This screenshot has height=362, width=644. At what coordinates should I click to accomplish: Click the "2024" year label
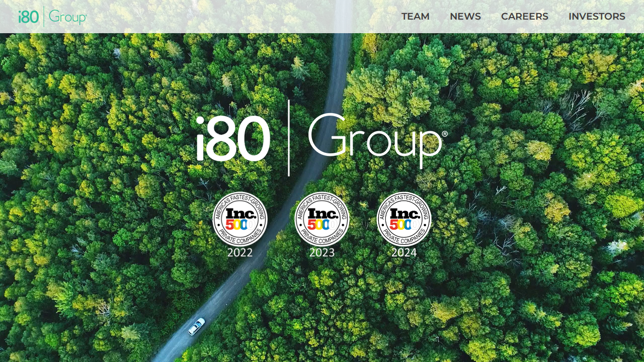pyautogui.click(x=404, y=253)
